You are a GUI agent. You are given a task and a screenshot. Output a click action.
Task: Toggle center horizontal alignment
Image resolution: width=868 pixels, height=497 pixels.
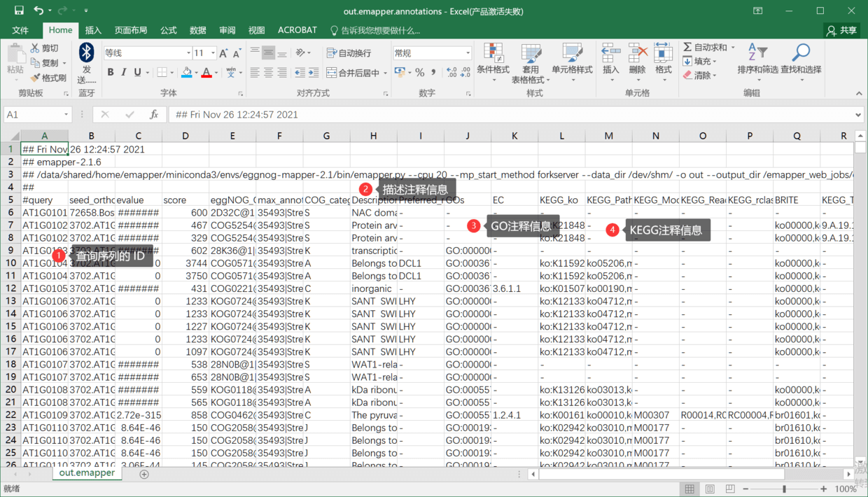268,72
